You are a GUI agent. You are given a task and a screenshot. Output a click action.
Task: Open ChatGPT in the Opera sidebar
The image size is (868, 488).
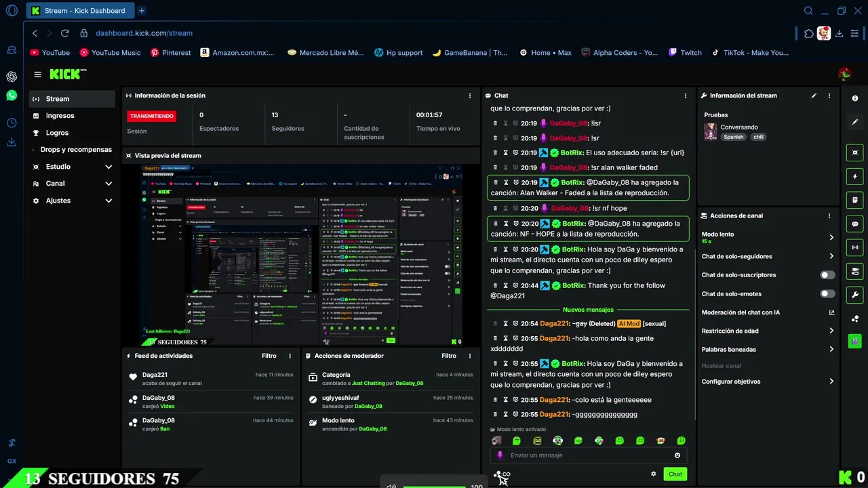click(12, 77)
